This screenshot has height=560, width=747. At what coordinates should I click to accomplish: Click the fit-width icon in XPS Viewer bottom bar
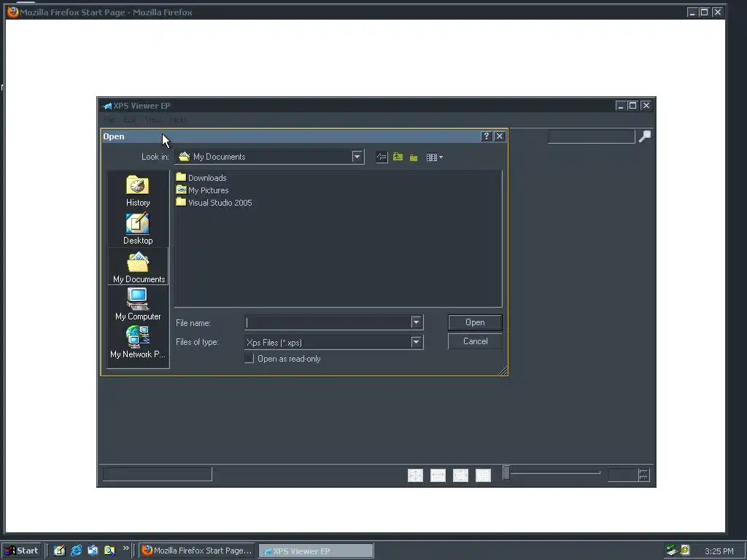point(438,475)
